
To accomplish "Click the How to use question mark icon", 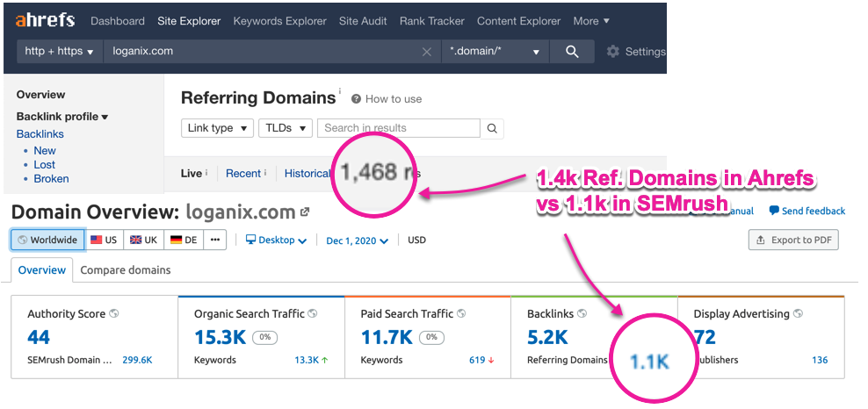I will [x=356, y=99].
